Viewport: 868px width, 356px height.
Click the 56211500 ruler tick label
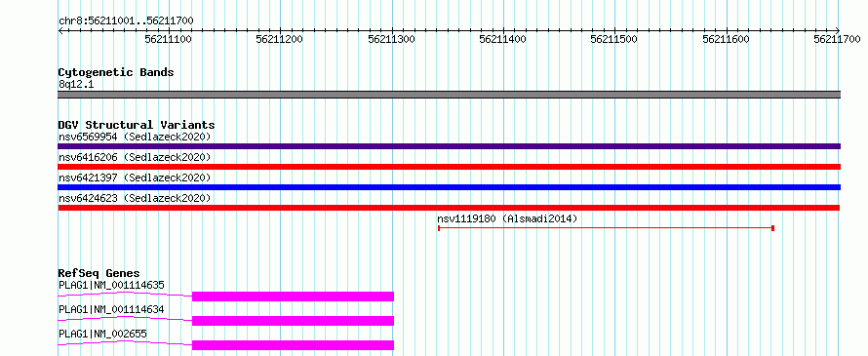click(x=614, y=39)
